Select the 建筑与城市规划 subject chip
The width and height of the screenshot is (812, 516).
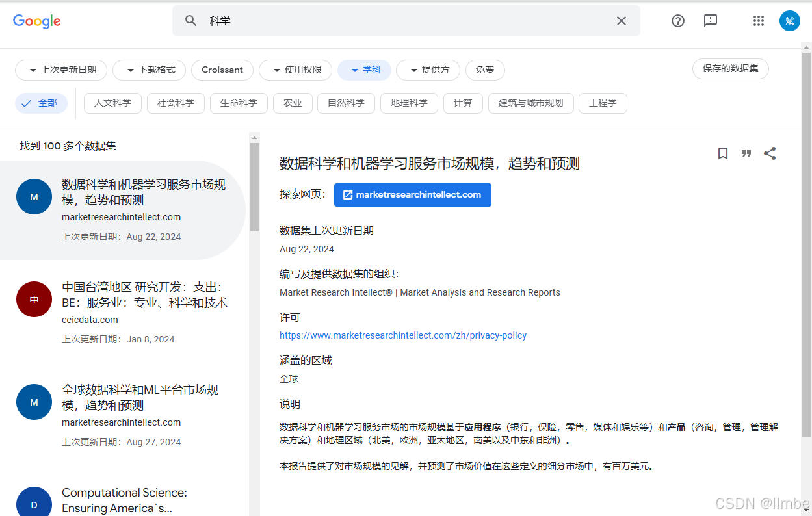(530, 103)
